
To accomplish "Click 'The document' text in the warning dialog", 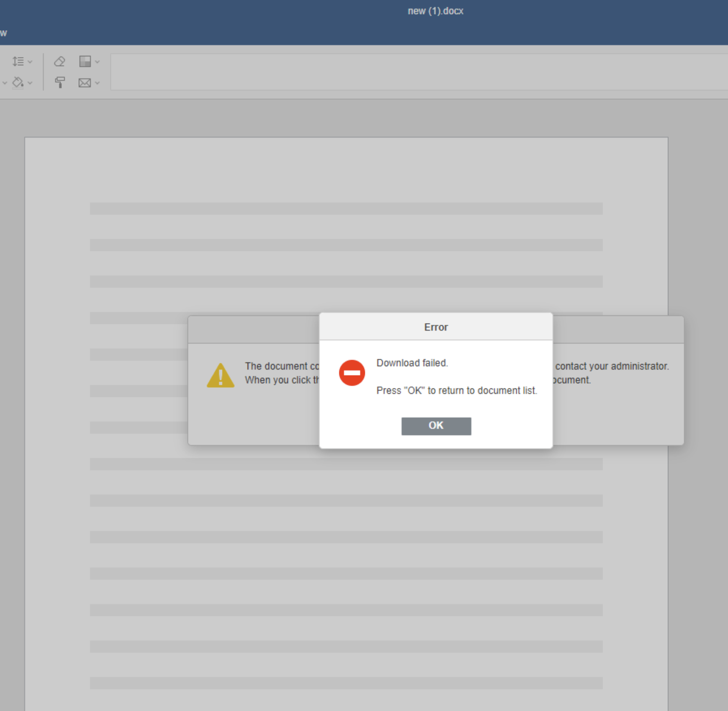I will [276, 366].
